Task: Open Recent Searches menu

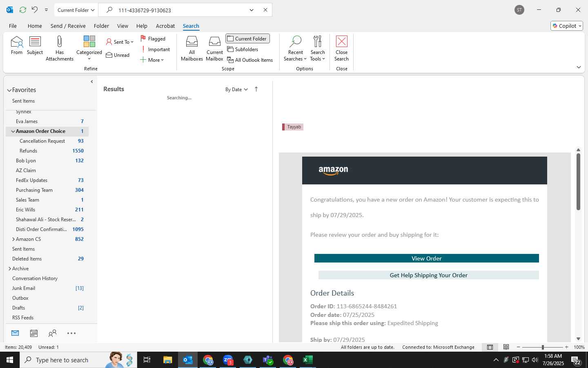Action: click(x=295, y=48)
